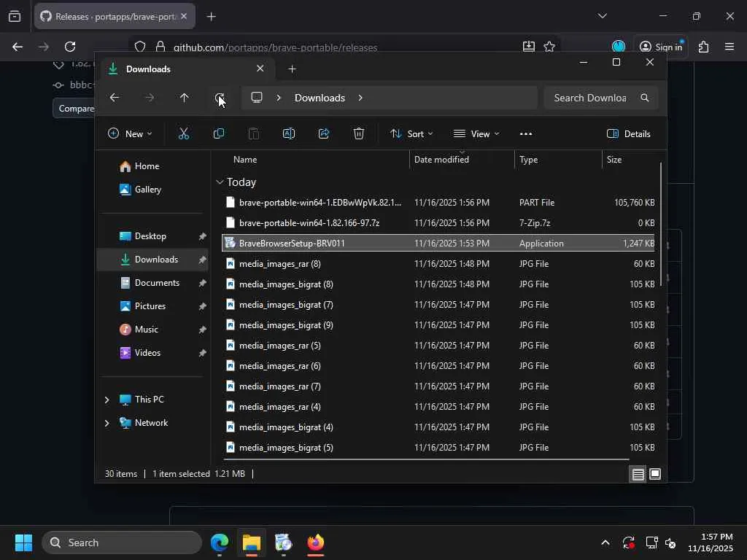Expand This PC in navigation pane
The width and height of the screenshot is (747, 560).
(x=107, y=400)
